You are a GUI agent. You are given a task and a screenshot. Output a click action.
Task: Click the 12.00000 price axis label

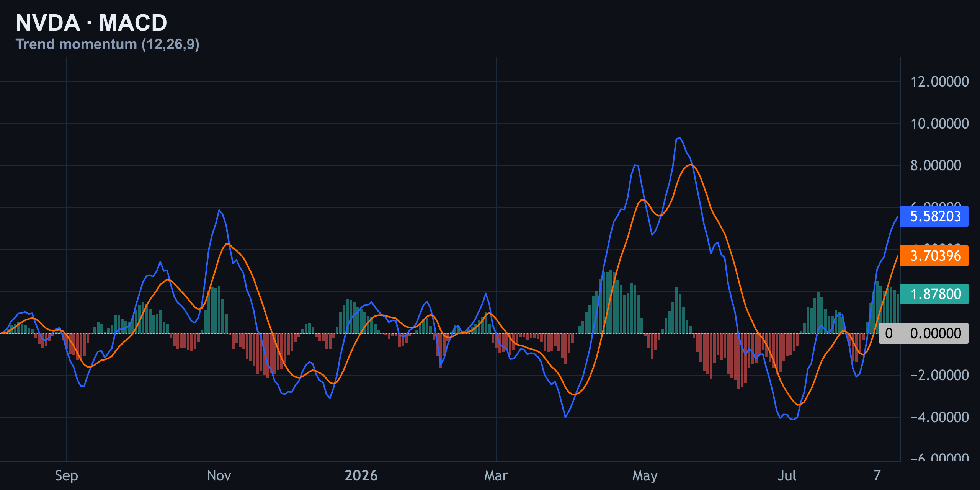pos(940,82)
